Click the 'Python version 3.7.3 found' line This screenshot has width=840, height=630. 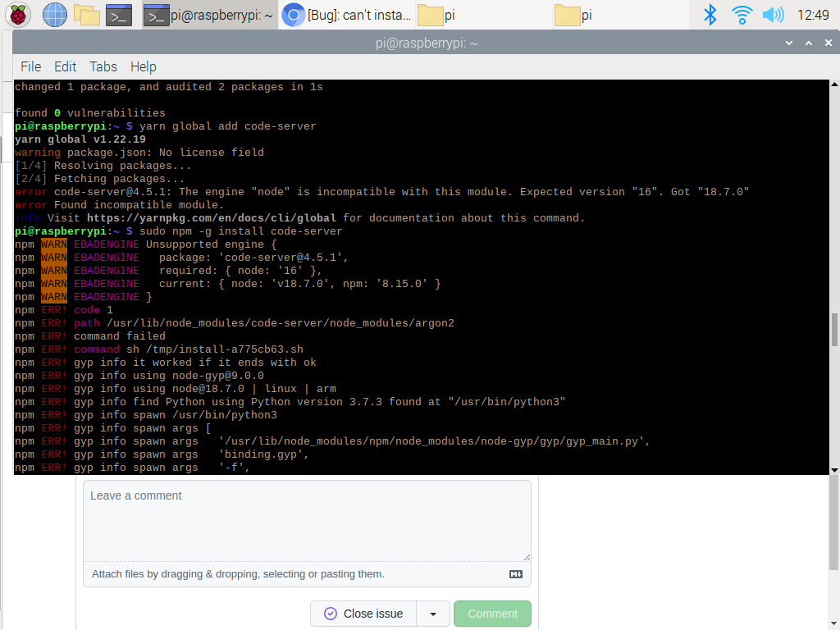290,402
